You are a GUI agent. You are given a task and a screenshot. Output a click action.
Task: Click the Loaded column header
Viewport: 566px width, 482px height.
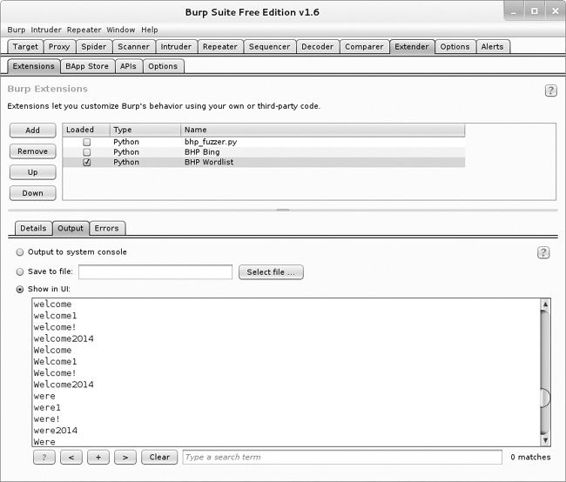(x=86, y=130)
